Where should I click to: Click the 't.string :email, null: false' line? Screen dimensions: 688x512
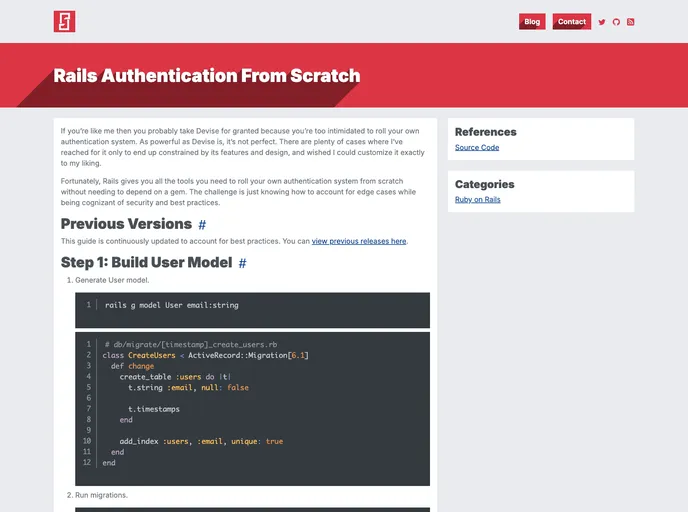coord(188,388)
